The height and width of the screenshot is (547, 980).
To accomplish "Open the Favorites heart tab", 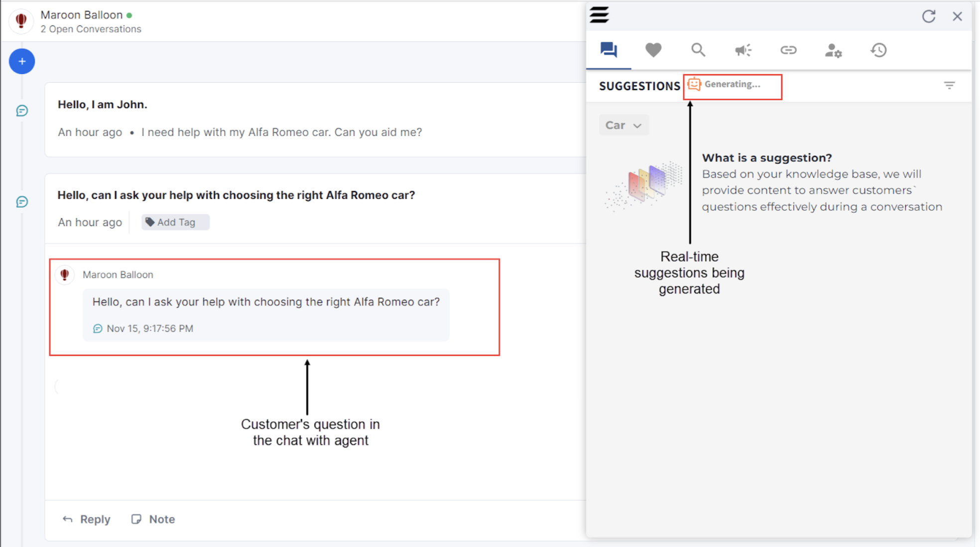I will click(x=653, y=50).
